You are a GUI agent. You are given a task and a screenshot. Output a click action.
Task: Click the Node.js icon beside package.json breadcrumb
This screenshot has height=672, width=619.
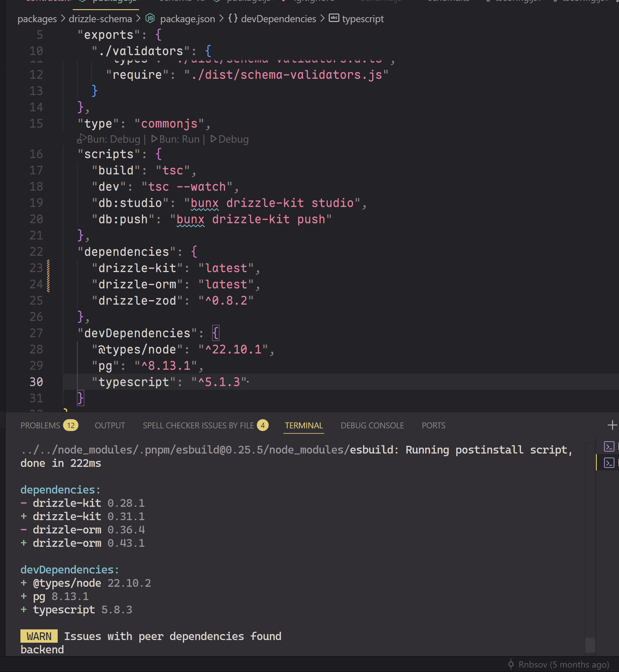pyautogui.click(x=150, y=18)
